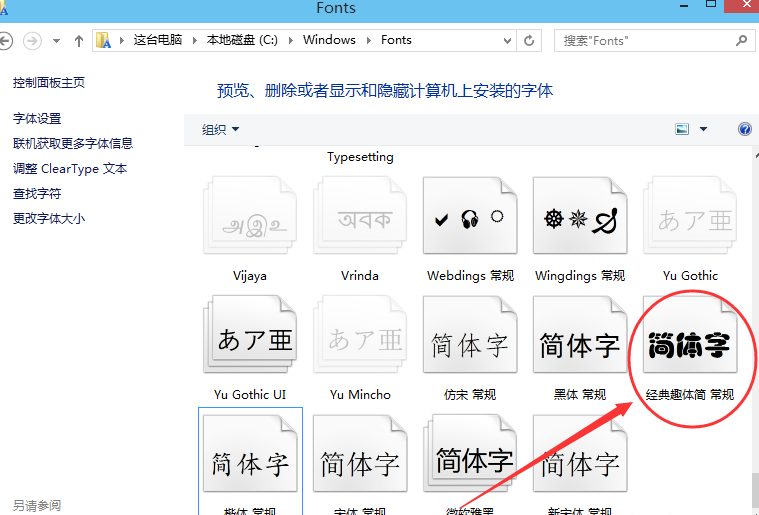Screen dimensions: 759x515
Task: Expand the view options dropdown arrow
Action: coord(703,129)
